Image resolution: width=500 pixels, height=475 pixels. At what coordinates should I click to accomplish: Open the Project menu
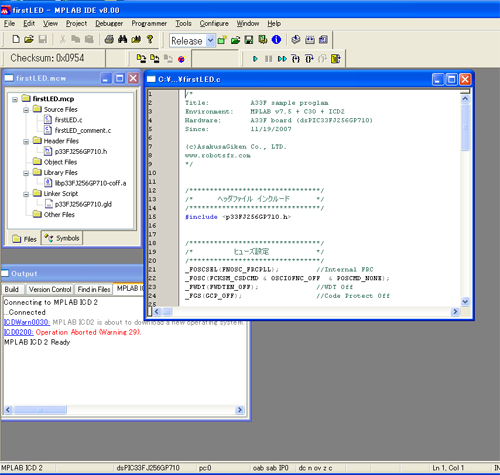(76, 24)
